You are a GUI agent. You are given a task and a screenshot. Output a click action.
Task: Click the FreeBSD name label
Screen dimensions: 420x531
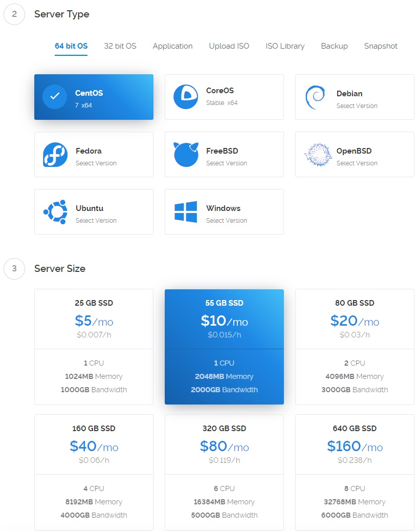pos(222,151)
